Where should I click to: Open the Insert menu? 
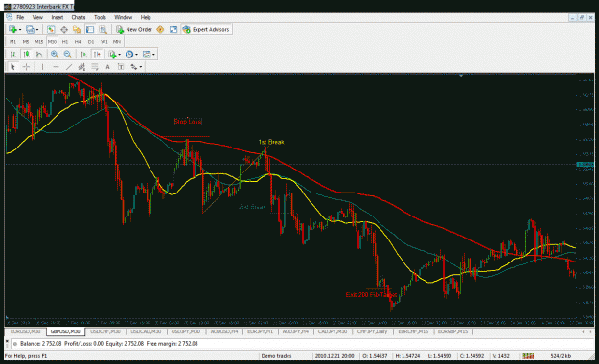[x=58, y=17]
